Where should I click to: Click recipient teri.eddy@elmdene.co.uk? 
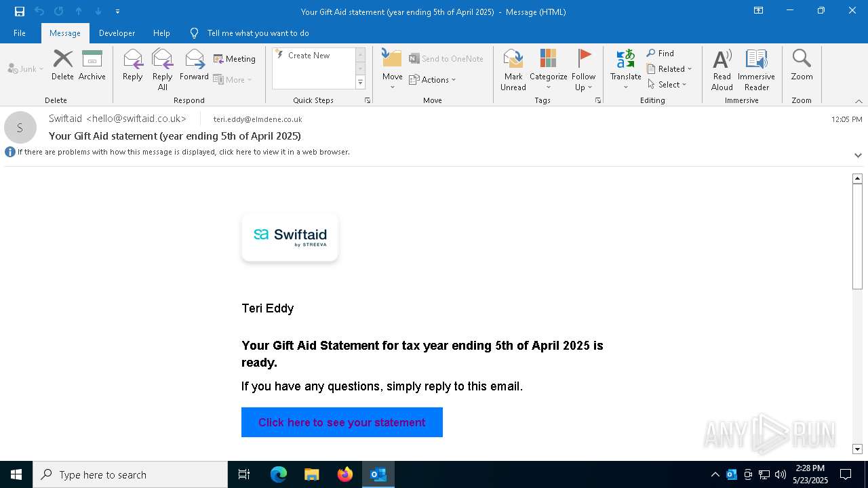pos(258,119)
